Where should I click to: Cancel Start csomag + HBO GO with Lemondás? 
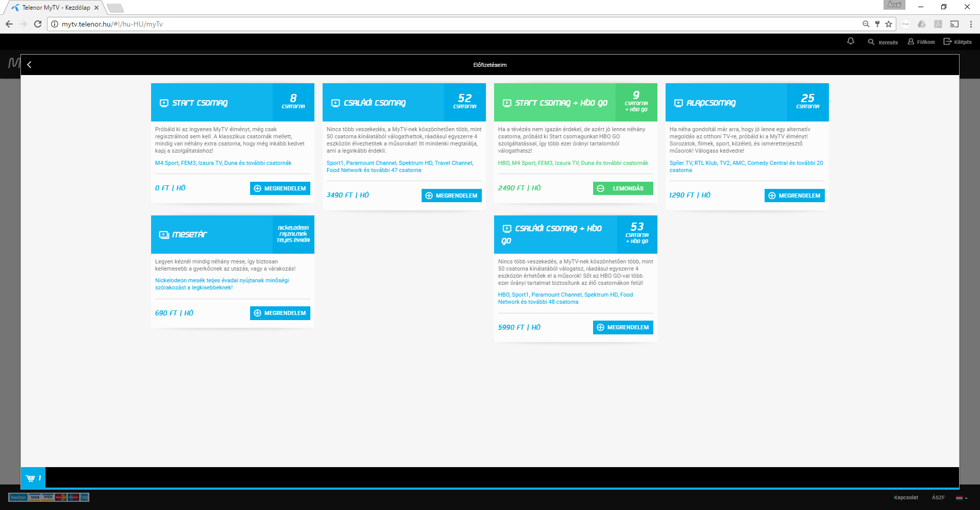[623, 188]
